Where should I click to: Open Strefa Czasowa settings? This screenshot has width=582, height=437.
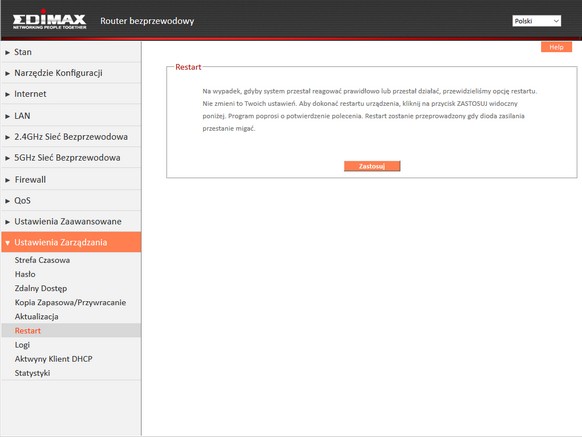coord(42,260)
